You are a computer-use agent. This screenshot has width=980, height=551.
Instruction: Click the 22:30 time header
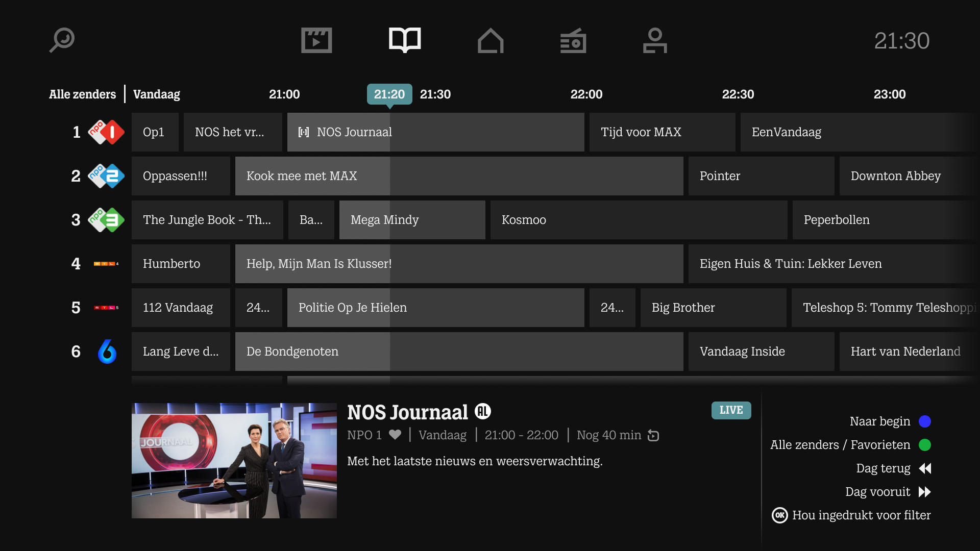coord(738,94)
